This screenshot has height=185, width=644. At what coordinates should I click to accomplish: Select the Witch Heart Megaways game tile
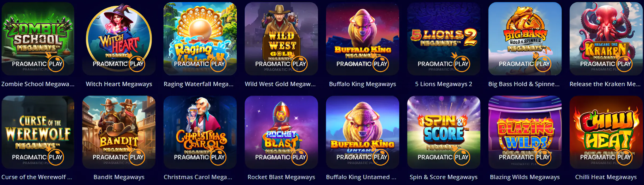tap(119, 39)
